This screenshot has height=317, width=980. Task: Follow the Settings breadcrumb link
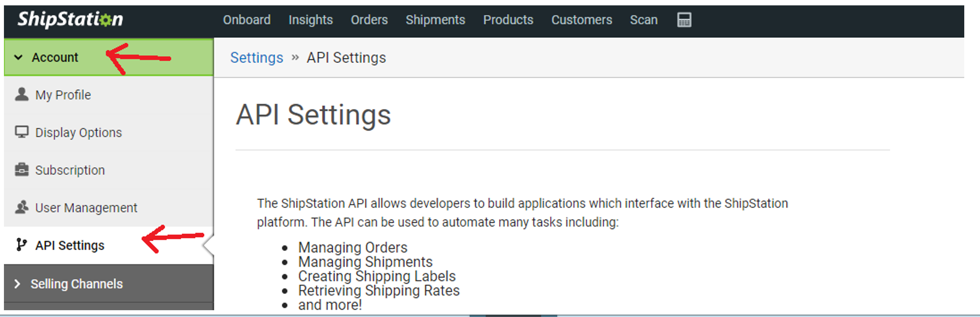point(257,58)
